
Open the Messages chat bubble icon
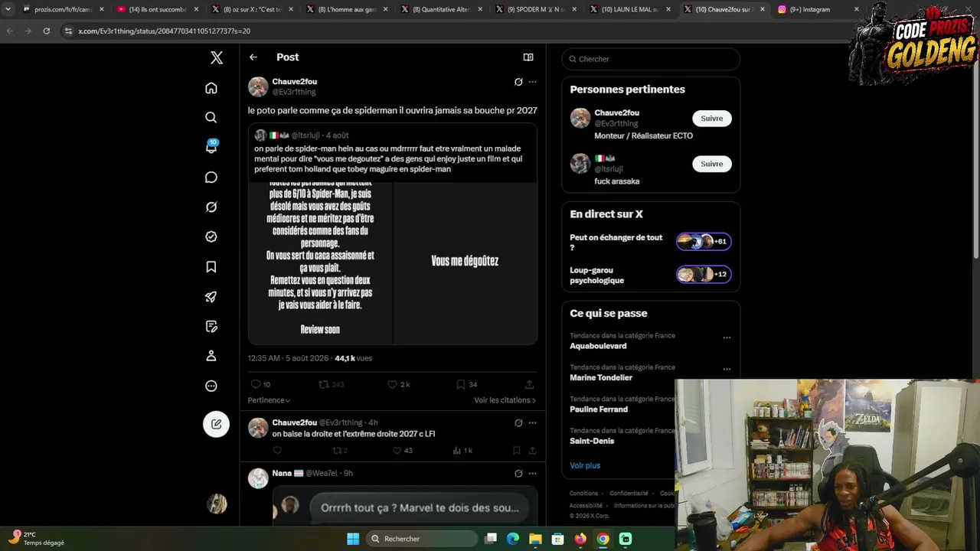(x=211, y=178)
